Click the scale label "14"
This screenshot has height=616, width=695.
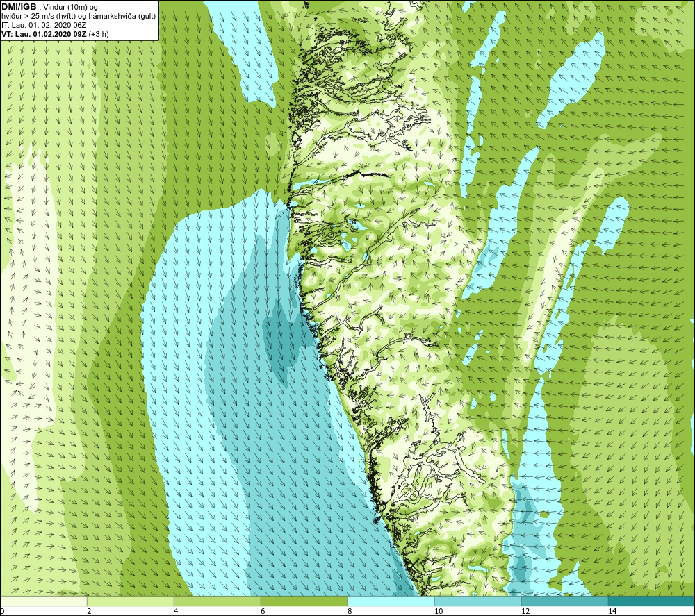pyautogui.click(x=612, y=611)
